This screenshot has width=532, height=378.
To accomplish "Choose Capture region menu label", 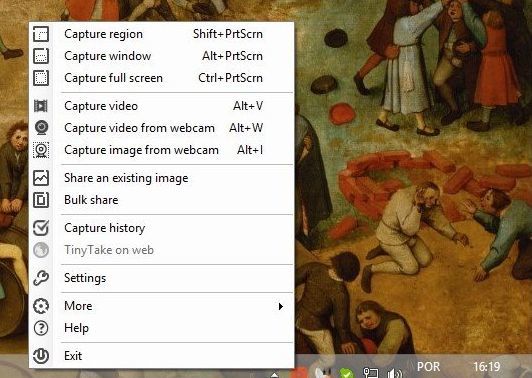I will coord(103,34).
